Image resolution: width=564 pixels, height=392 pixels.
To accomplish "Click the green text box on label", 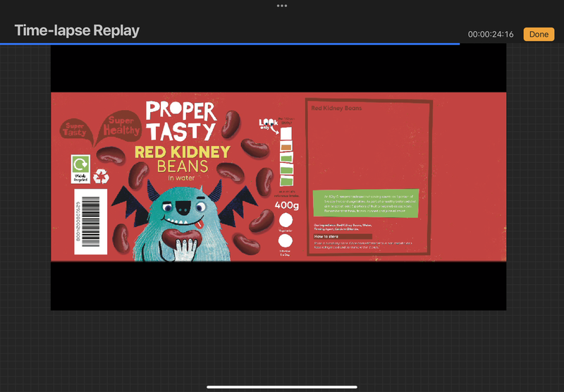I will click(x=366, y=203).
